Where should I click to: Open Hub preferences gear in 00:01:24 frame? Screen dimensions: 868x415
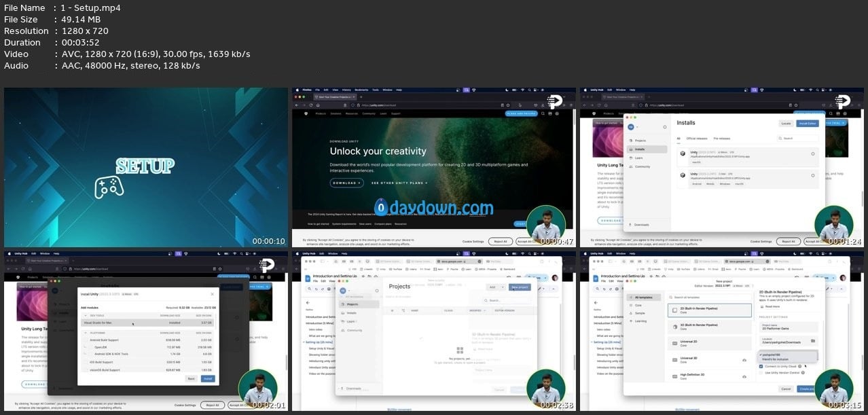point(665,127)
